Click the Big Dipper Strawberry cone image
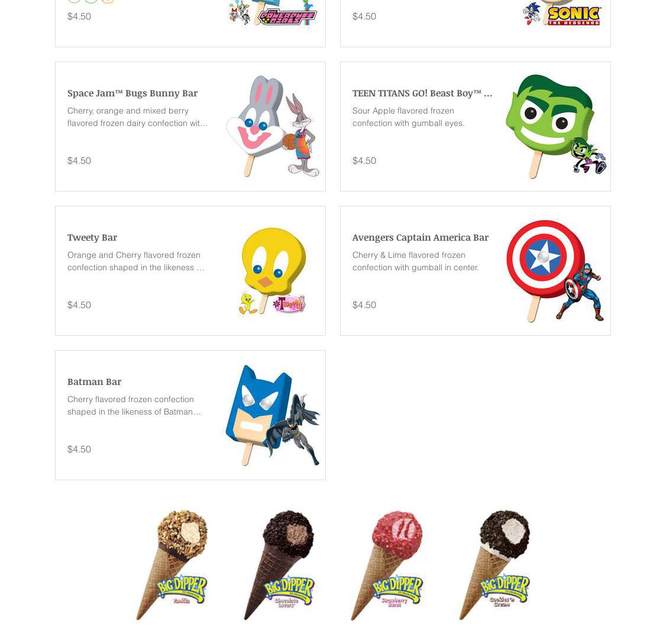 387,565
